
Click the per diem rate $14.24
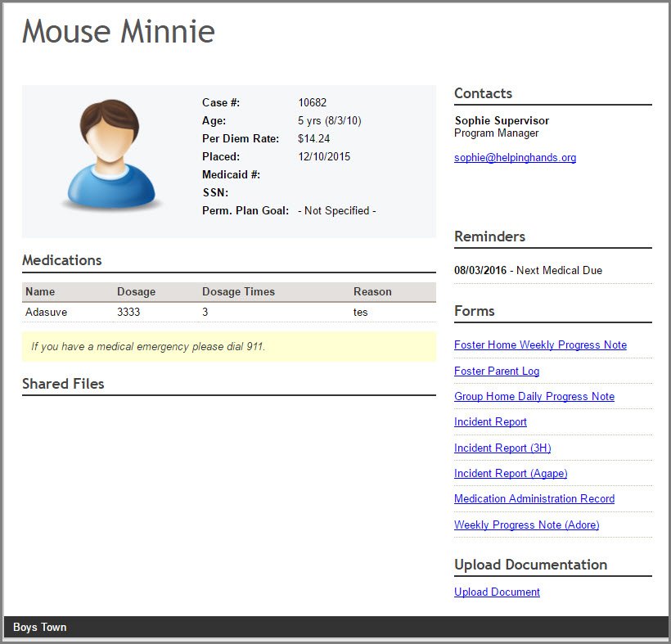[x=313, y=138]
